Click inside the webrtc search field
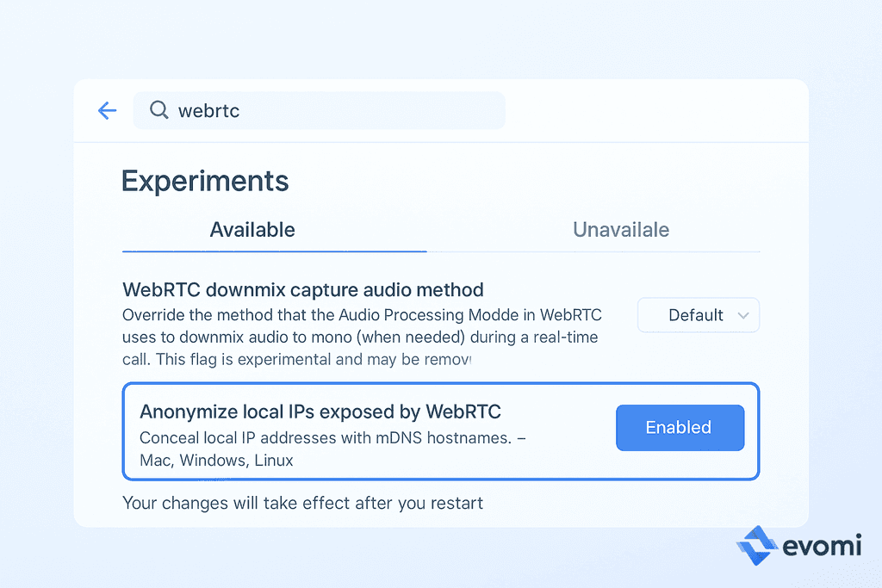The width and height of the screenshot is (882, 588). pos(319,110)
